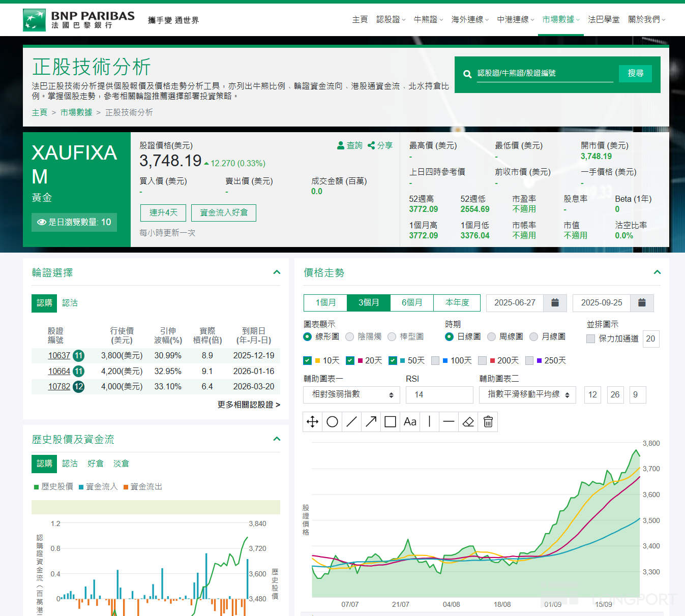685x616 pixels.
Task: Select the 線形圖 chart type radio
Action: (307, 336)
